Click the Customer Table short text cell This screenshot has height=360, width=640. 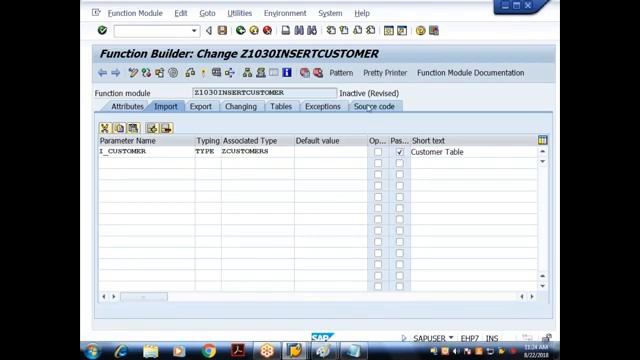pos(473,152)
